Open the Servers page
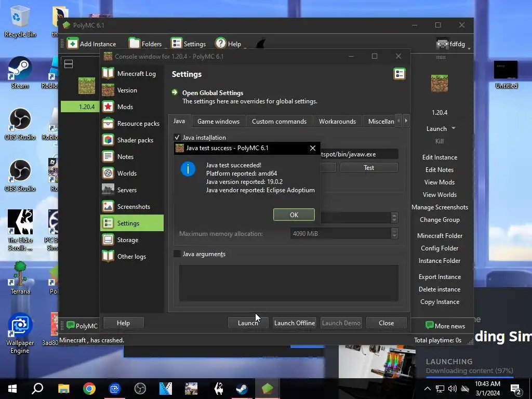This screenshot has width=532, height=399. [x=132, y=190]
